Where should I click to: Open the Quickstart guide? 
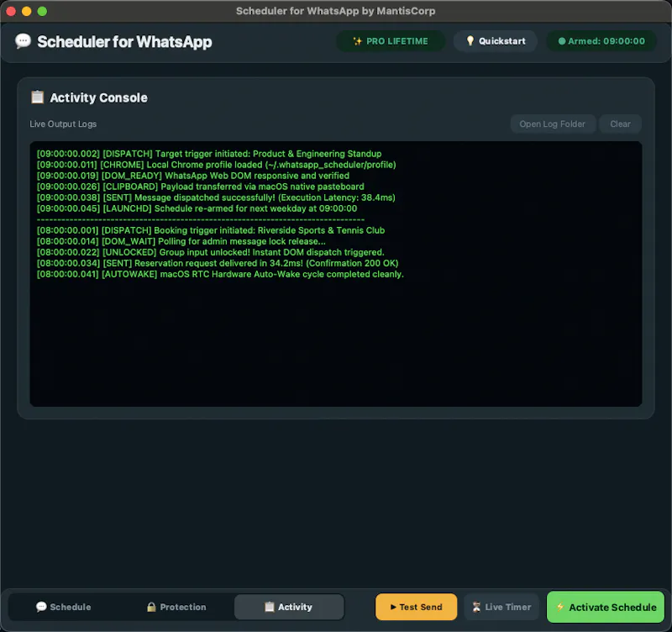(x=496, y=41)
